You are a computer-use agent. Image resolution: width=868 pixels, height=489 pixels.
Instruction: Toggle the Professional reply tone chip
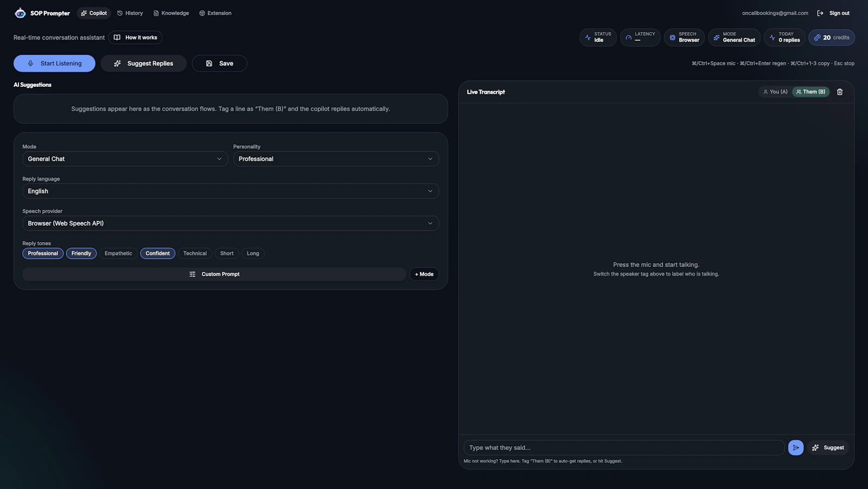pyautogui.click(x=43, y=253)
